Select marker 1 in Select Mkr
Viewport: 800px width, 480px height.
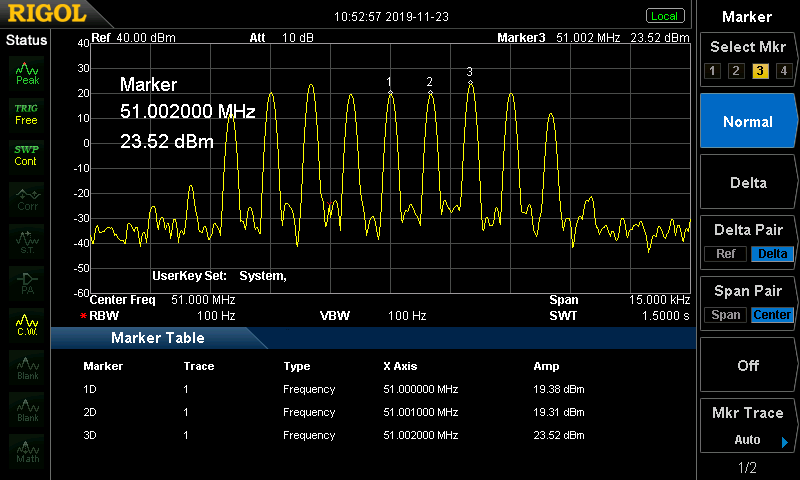coord(711,70)
